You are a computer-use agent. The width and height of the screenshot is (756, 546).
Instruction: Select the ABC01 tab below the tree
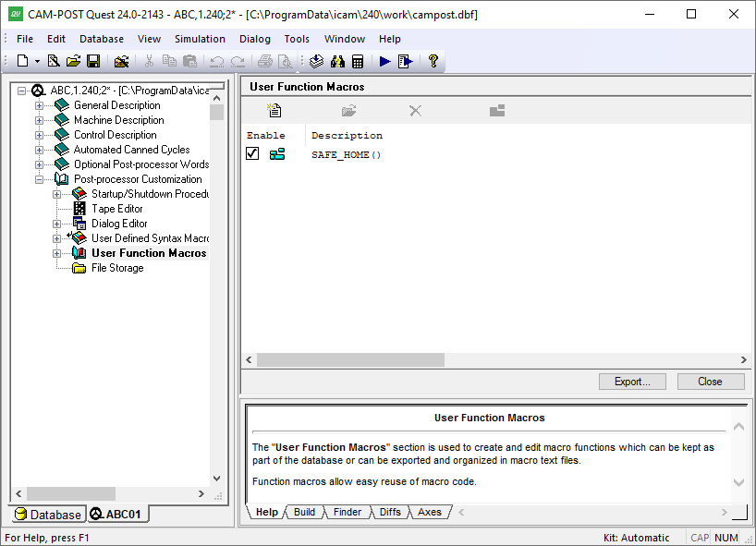click(x=117, y=515)
